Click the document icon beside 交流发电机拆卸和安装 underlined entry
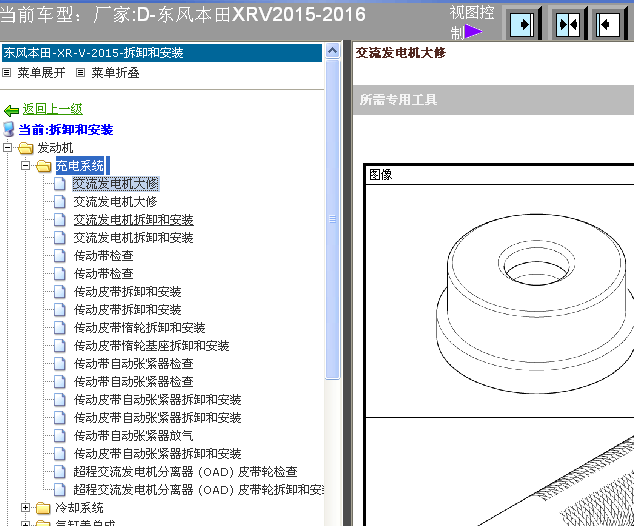 pos(59,220)
